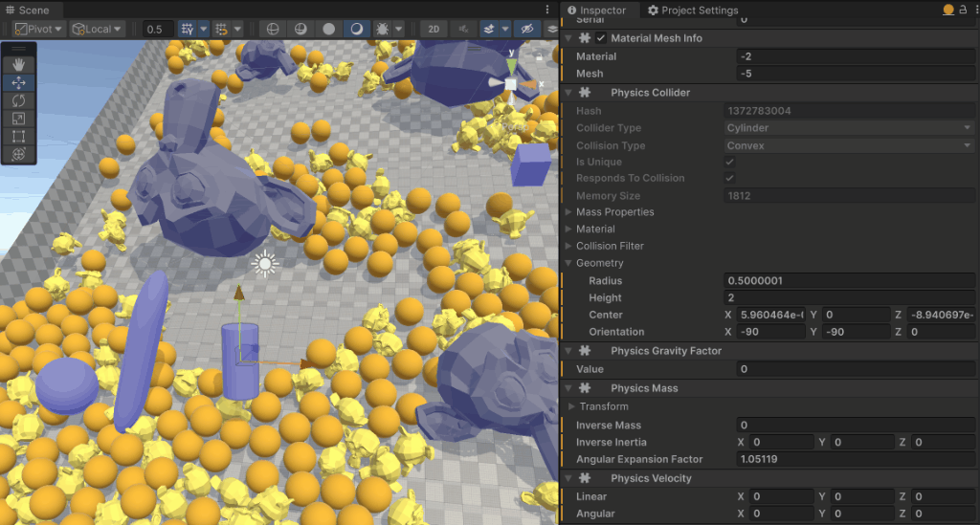Toggle the scene gizmo rotation lock

point(539,56)
